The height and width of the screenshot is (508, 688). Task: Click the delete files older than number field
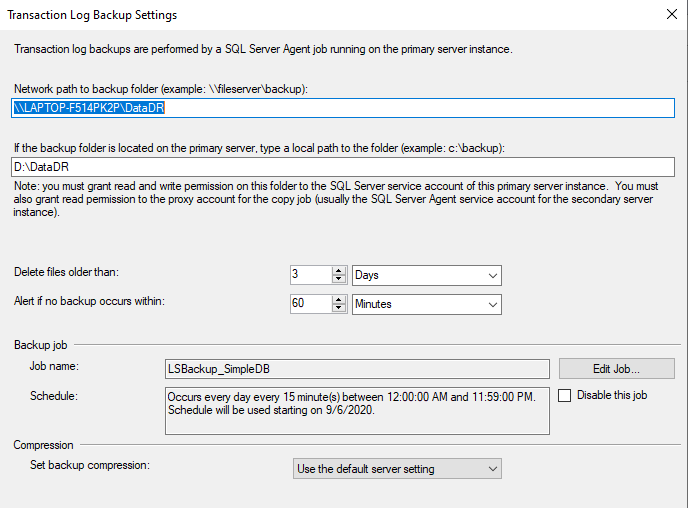310,275
